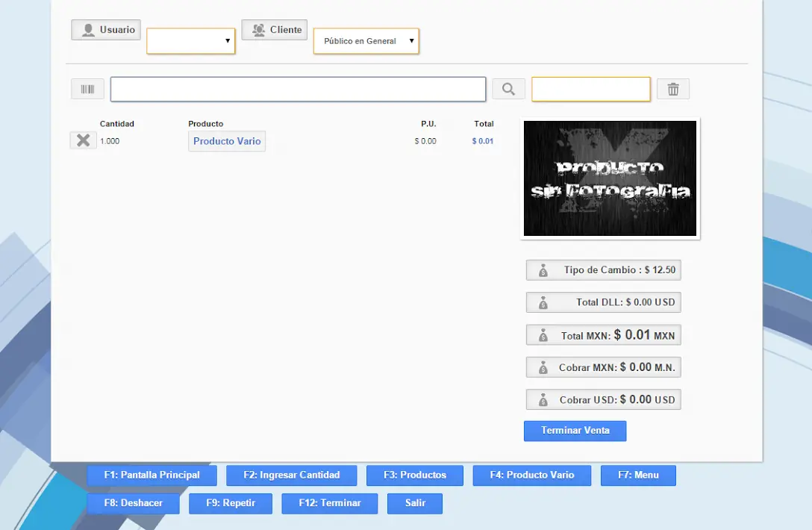The image size is (812, 530).
Task: Click the Salir exit button
Action: coord(415,503)
